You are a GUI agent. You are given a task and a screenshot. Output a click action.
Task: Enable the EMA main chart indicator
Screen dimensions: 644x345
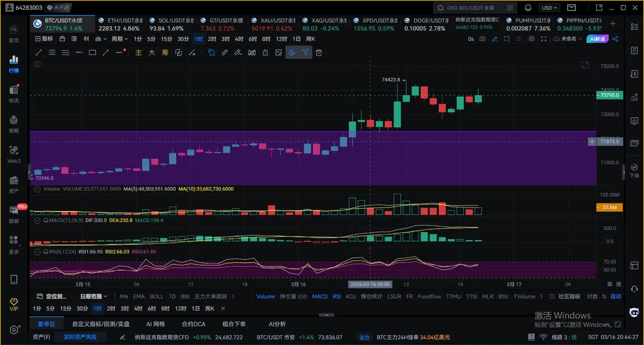click(139, 296)
